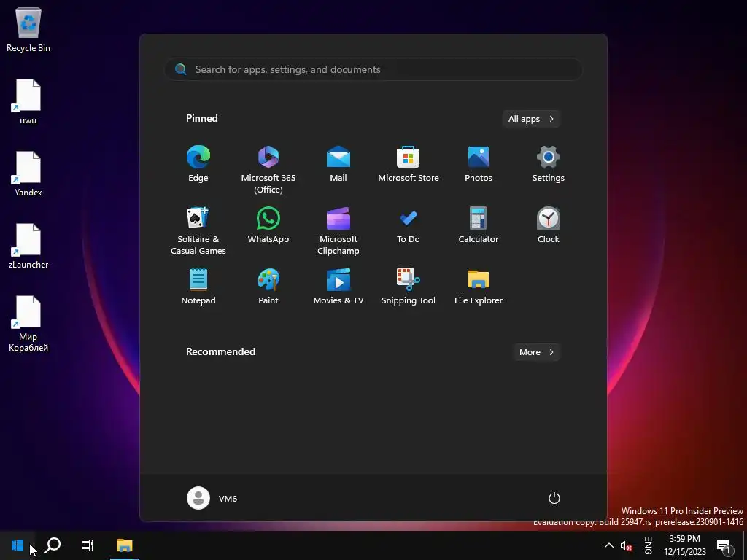Image resolution: width=747 pixels, height=560 pixels.
Task: Focus the Start menu search box
Action: [x=373, y=69]
